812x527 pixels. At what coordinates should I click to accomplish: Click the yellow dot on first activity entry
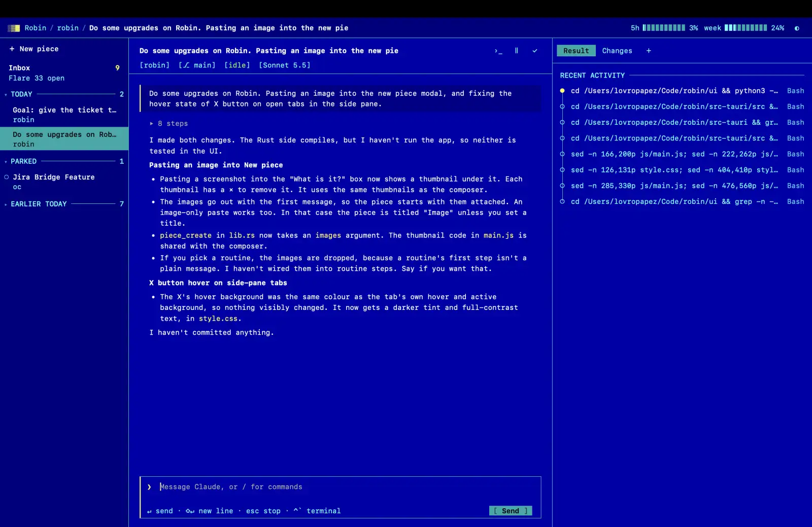[x=562, y=91]
